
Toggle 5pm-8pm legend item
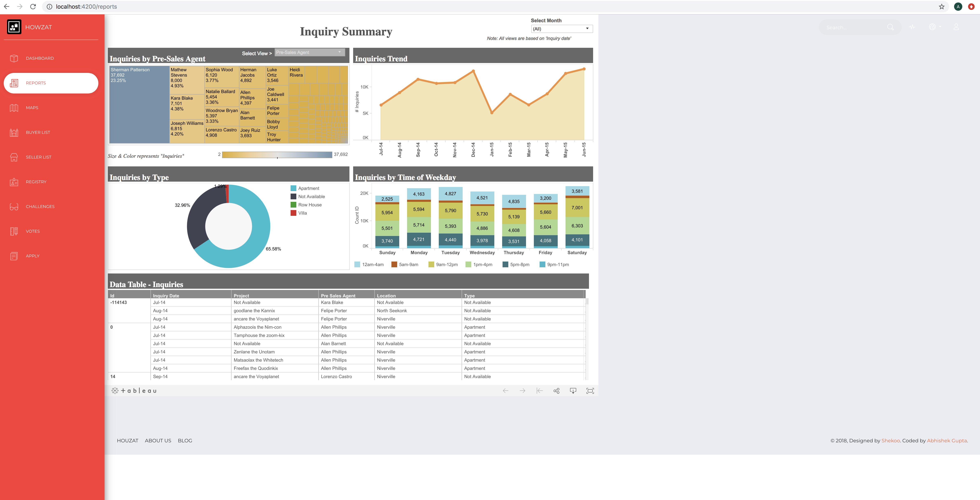click(x=519, y=265)
